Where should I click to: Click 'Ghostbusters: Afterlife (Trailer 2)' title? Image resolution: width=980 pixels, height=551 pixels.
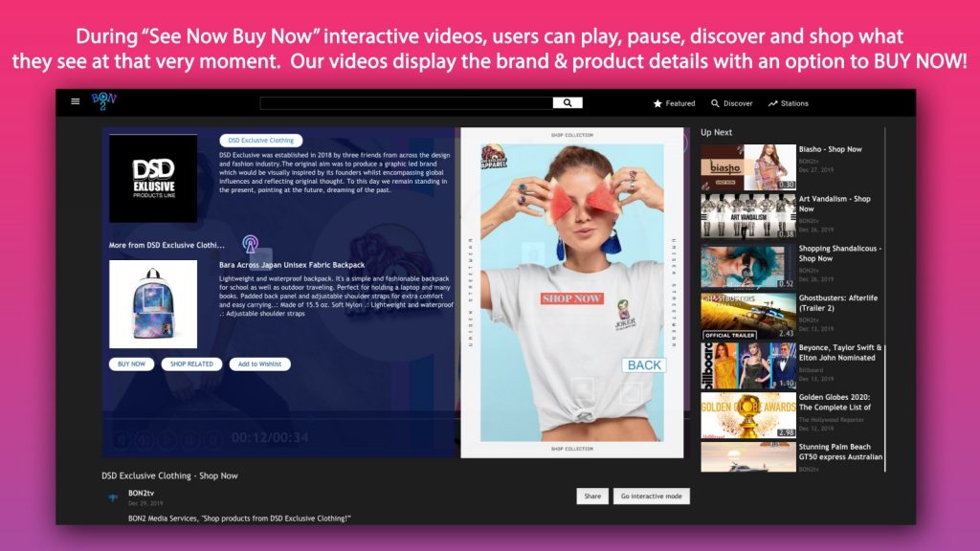point(838,303)
